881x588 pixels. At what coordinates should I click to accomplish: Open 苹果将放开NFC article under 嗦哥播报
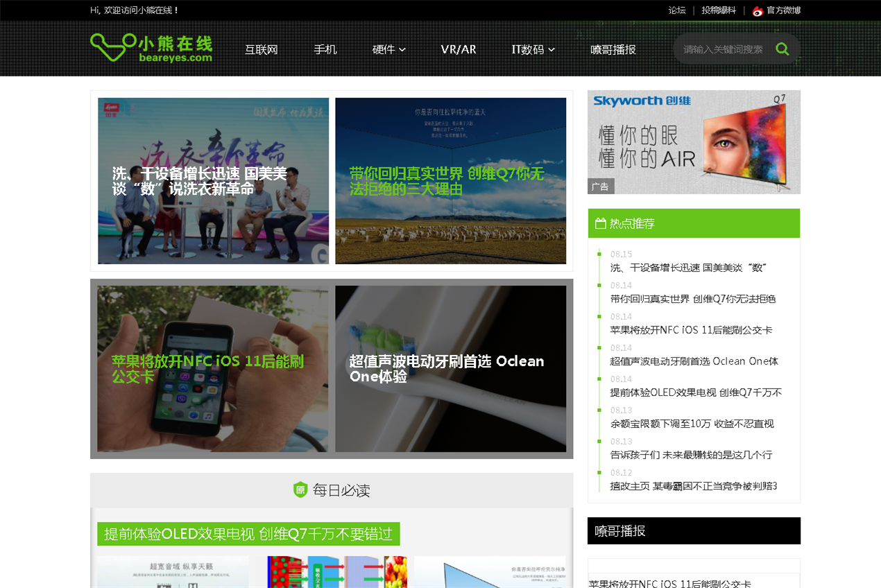[669, 584]
